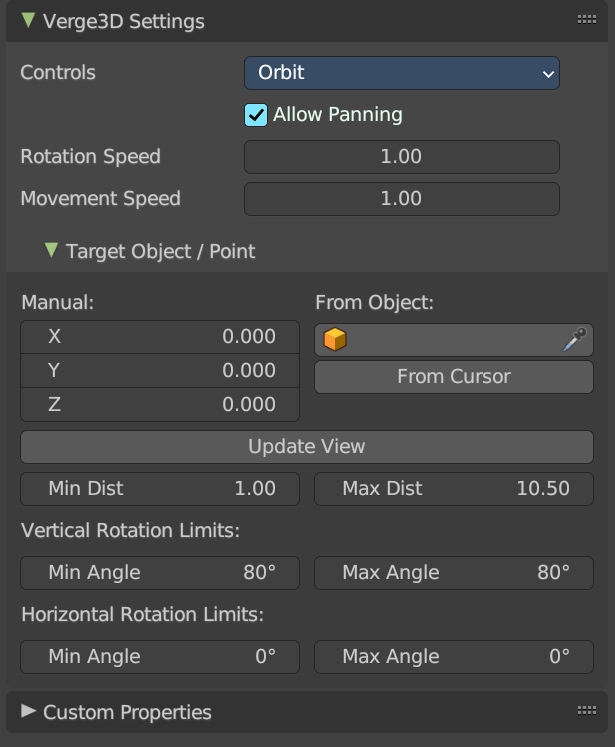Click the Min Dist field

[160, 489]
